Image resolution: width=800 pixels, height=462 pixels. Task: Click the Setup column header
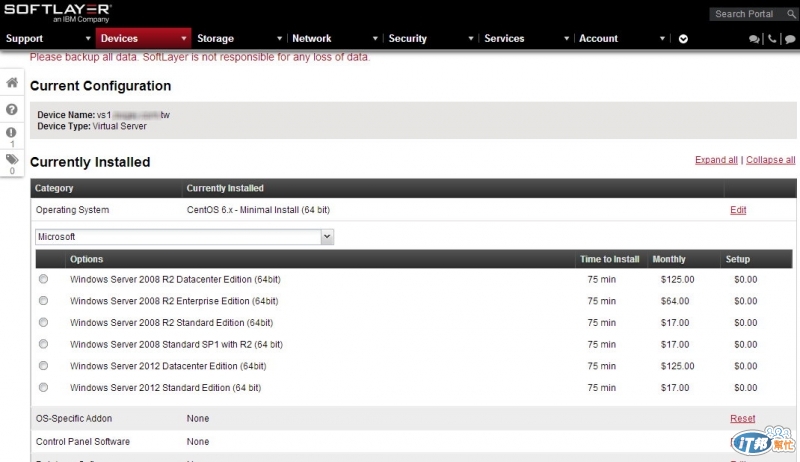738,259
